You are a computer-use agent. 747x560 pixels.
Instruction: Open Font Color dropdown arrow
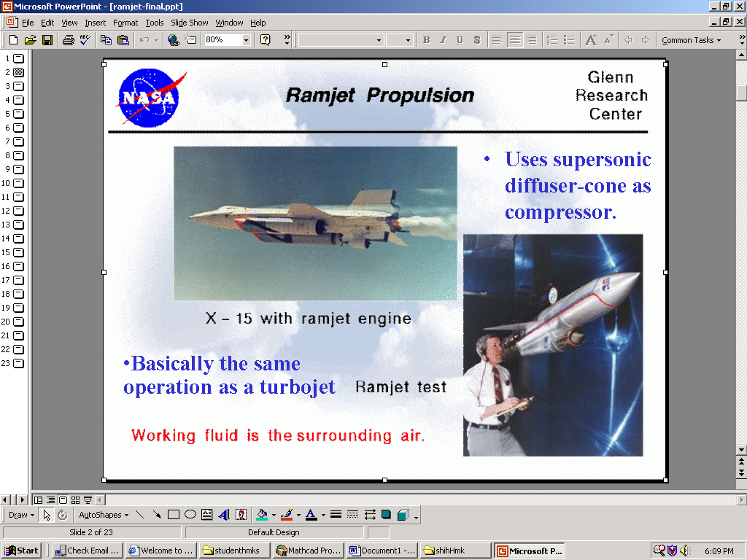(x=323, y=515)
